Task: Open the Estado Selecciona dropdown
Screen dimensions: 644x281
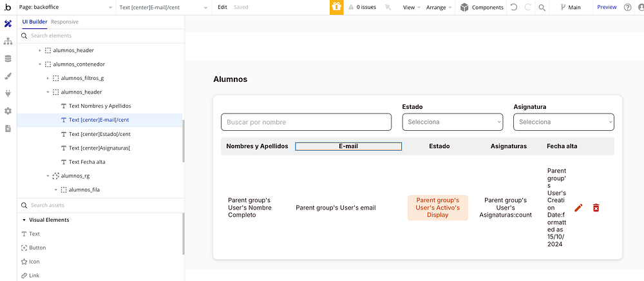Action: (x=452, y=122)
